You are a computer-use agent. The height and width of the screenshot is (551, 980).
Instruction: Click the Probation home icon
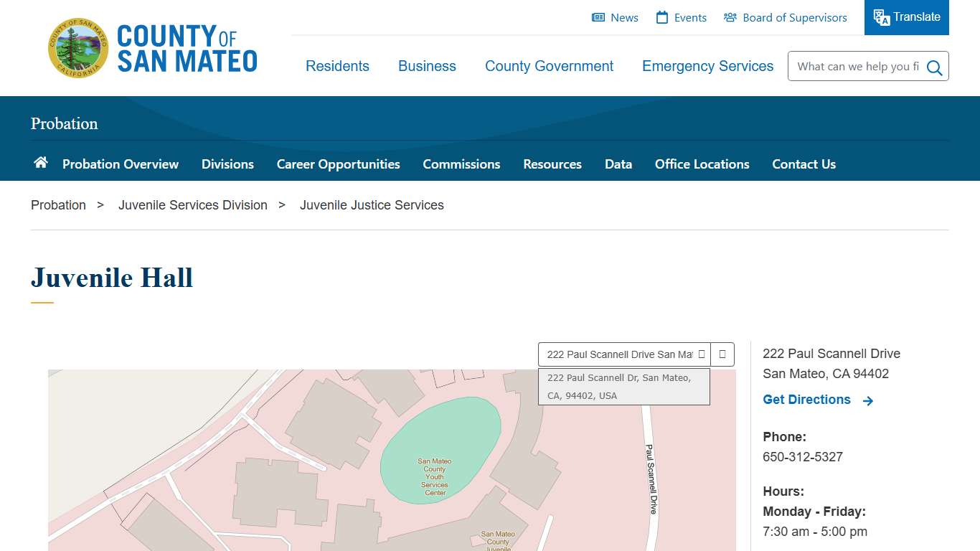point(41,163)
